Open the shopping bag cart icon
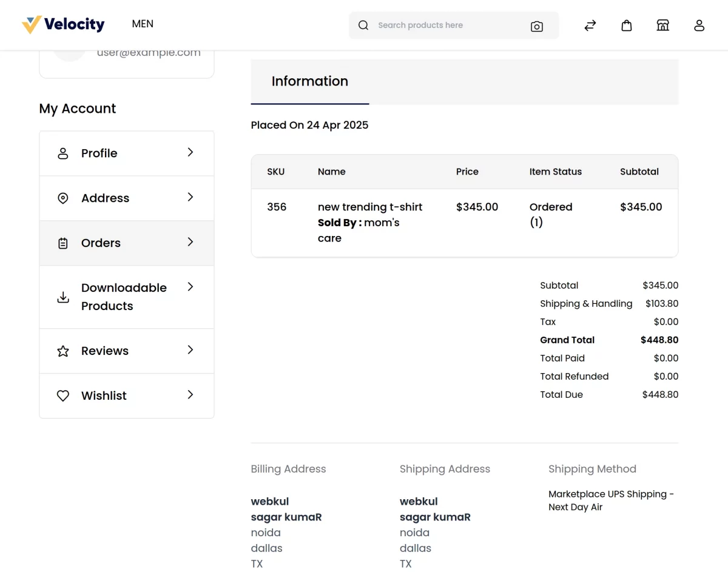The image size is (728, 572). tap(626, 25)
